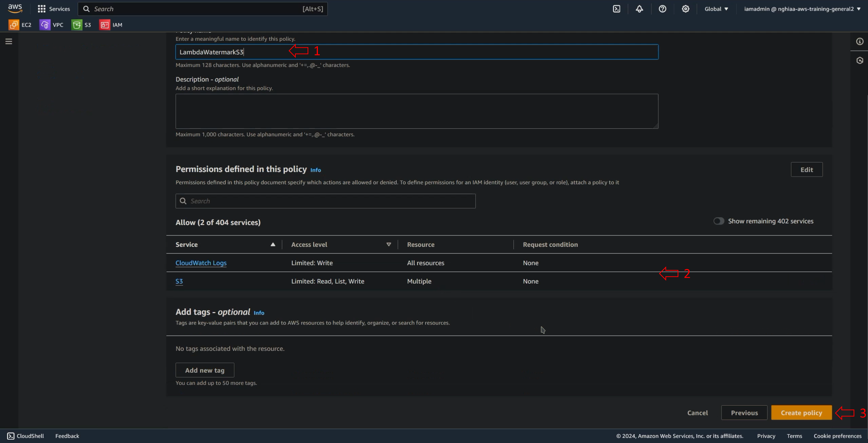Open VPC shortcut in favorites bar
Screen dimensions: 868x443
(x=51, y=25)
